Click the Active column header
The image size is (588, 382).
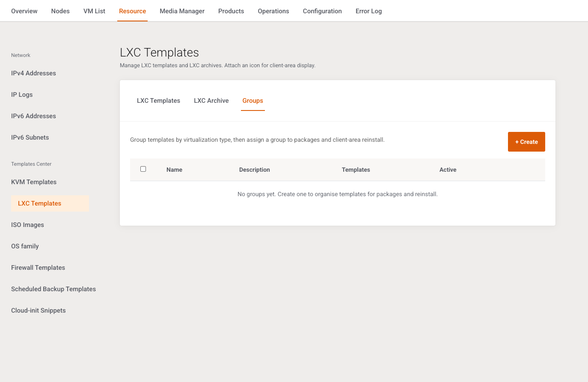point(448,170)
